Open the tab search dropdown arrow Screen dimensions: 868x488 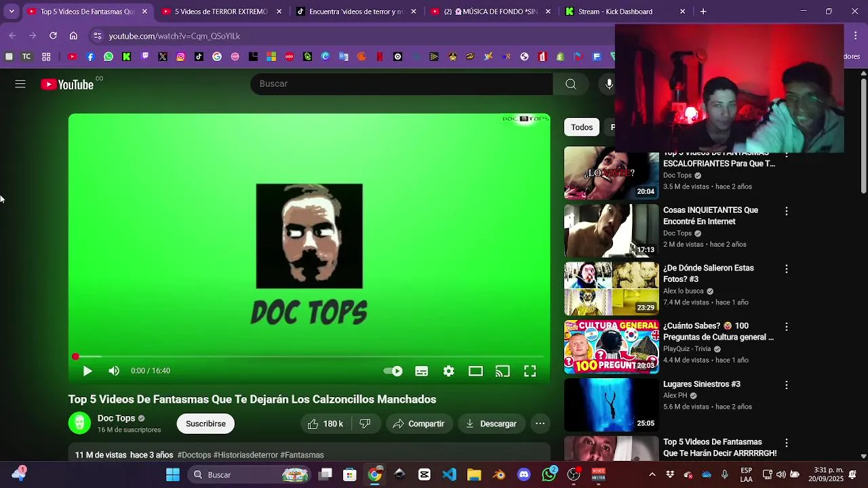coord(12,12)
